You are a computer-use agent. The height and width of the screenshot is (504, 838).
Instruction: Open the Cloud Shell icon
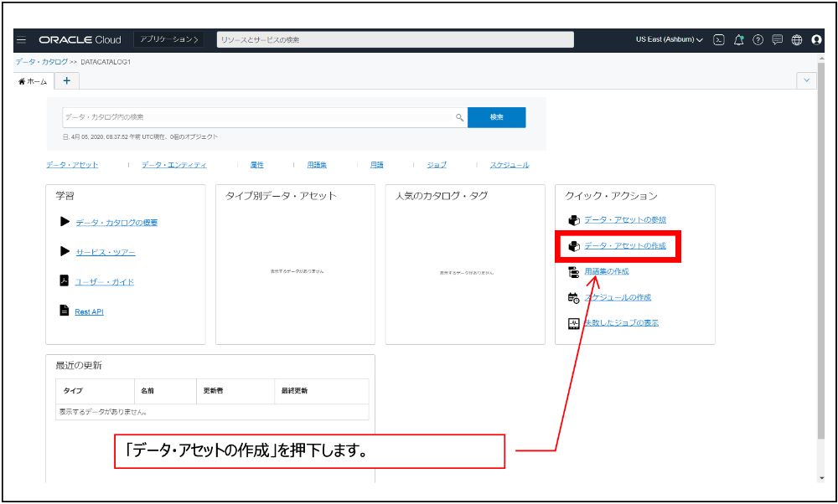719,40
